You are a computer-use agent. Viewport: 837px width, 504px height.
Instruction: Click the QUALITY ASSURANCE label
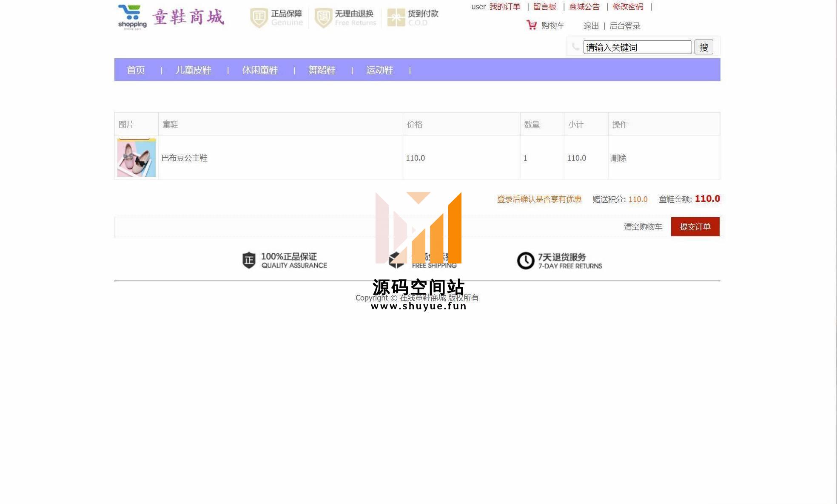(x=294, y=266)
